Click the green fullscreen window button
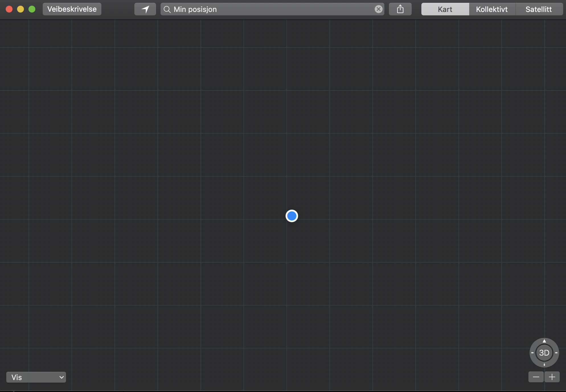The image size is (566, 392). [x=32, y=9]
